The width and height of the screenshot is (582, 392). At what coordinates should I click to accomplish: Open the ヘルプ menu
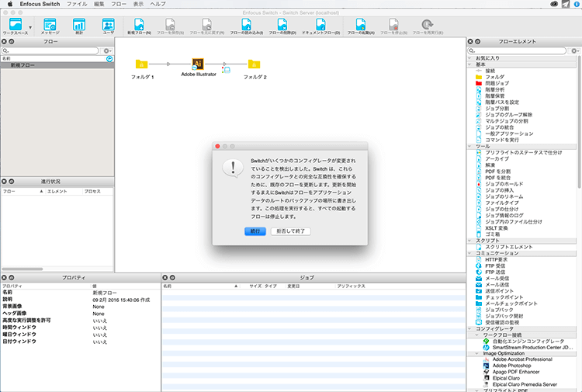point(158,4)
